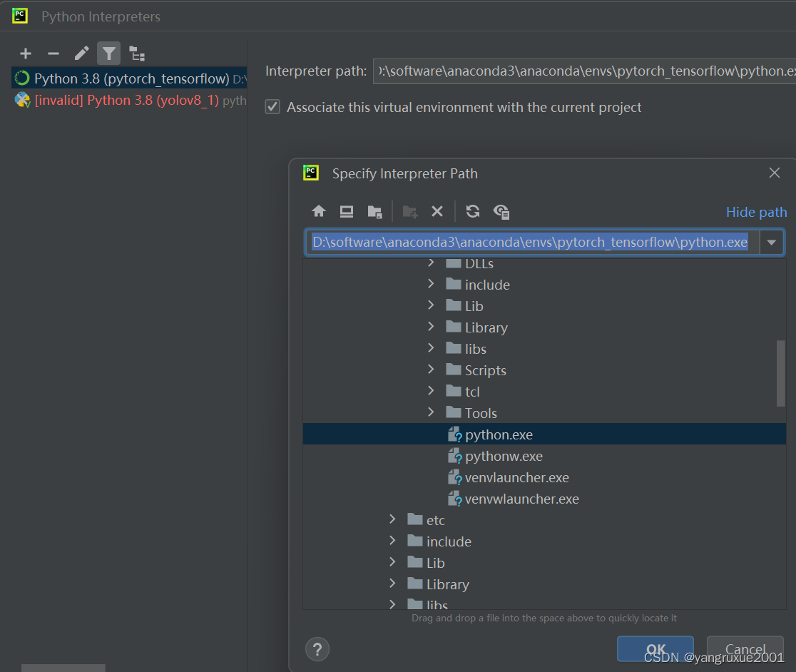
Task: Click the Scripts folder icon
Action: (454, 369)
